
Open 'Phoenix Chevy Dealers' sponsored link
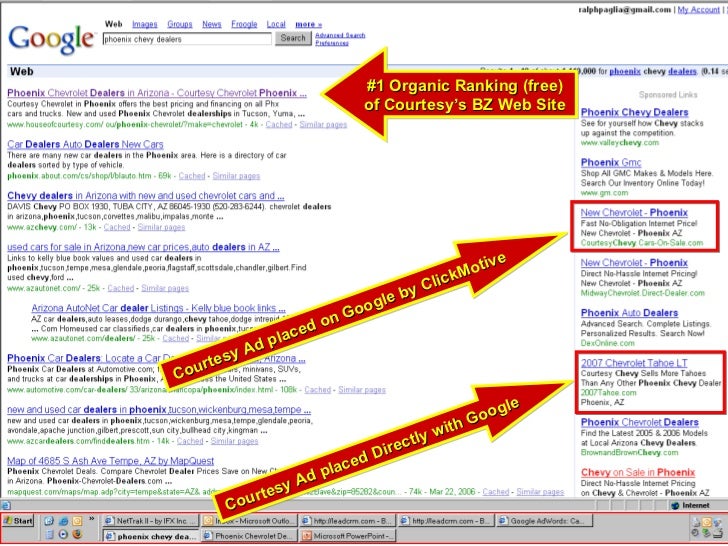(x=634, y=112)
